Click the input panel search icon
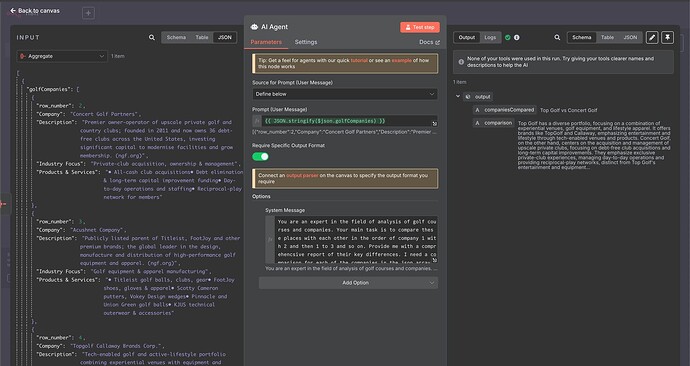690x366 pixels. [152, 38]
